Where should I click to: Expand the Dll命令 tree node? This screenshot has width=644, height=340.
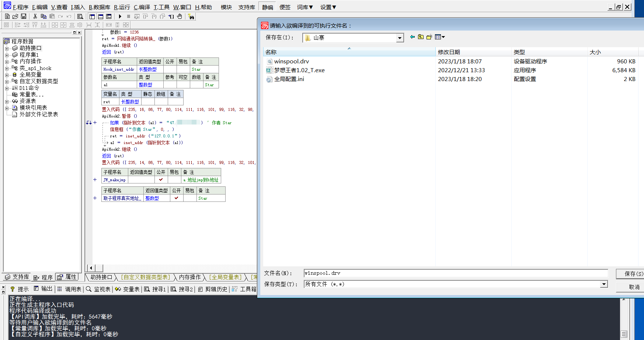(x=7, y=88)
